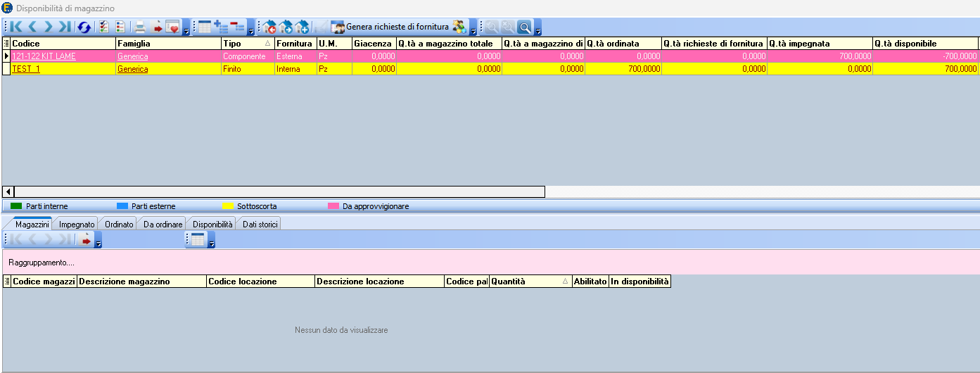Click the magnifier search icon in toolbar
The image size is (980, 373).
point(525,27)
